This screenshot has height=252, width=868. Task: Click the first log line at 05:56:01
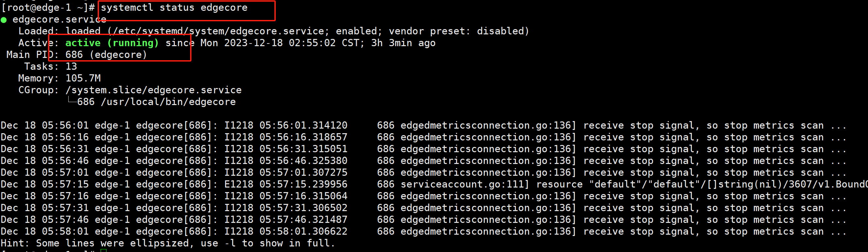click(423, 125)
